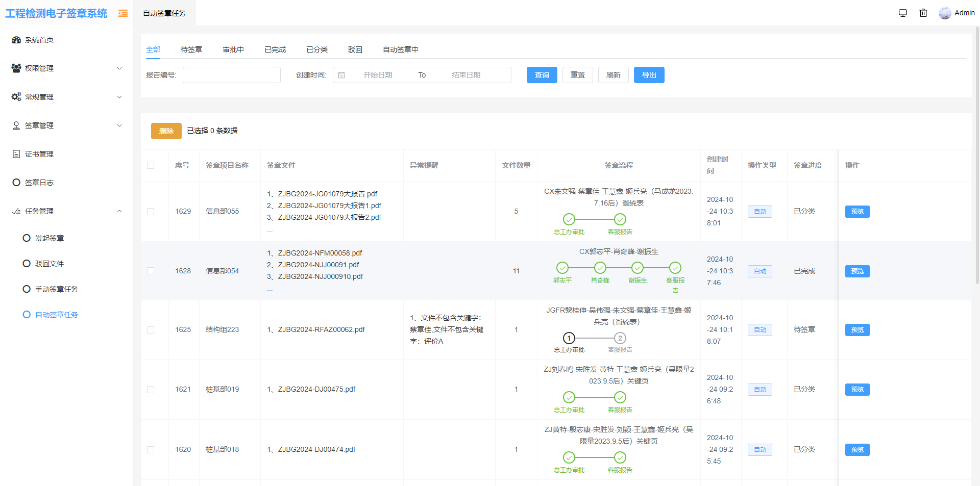
Task: Switch to the 待签章 tab
Action: (x=191, y=49)
